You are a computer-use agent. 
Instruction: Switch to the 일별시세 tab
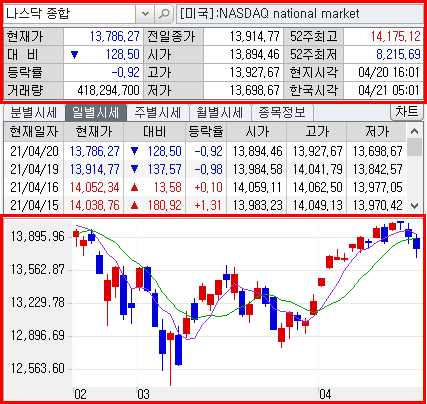click(x=96, y=112)
